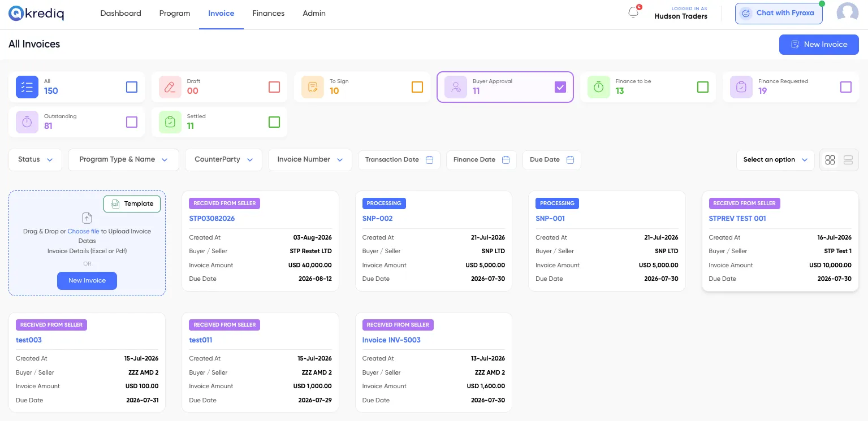
Task: Switch to list view layout
Action: click(x=848, y=160)
